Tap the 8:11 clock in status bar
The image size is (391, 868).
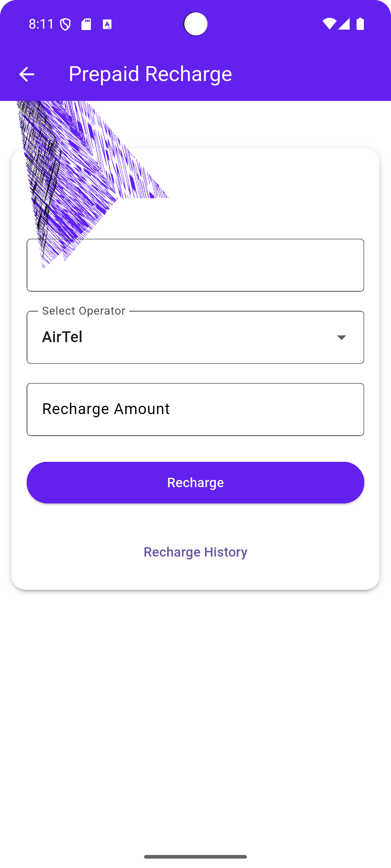[x=41, y=24]
